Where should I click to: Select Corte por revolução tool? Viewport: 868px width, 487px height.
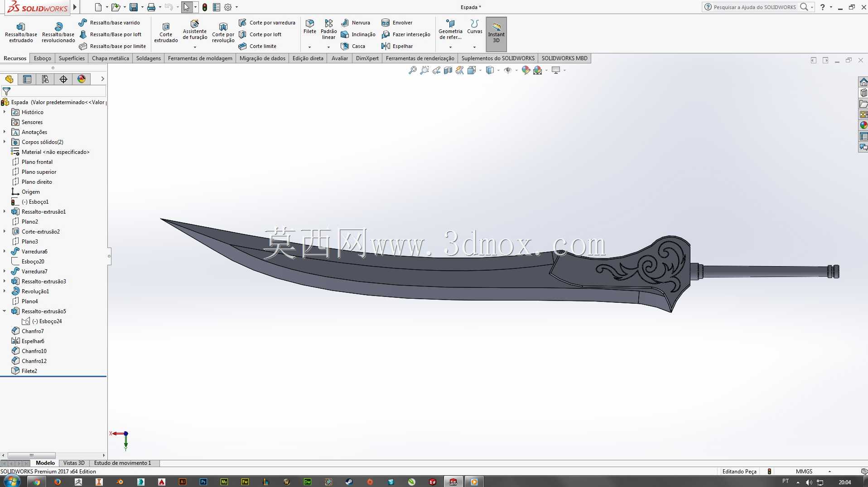(x=223, y=32)
